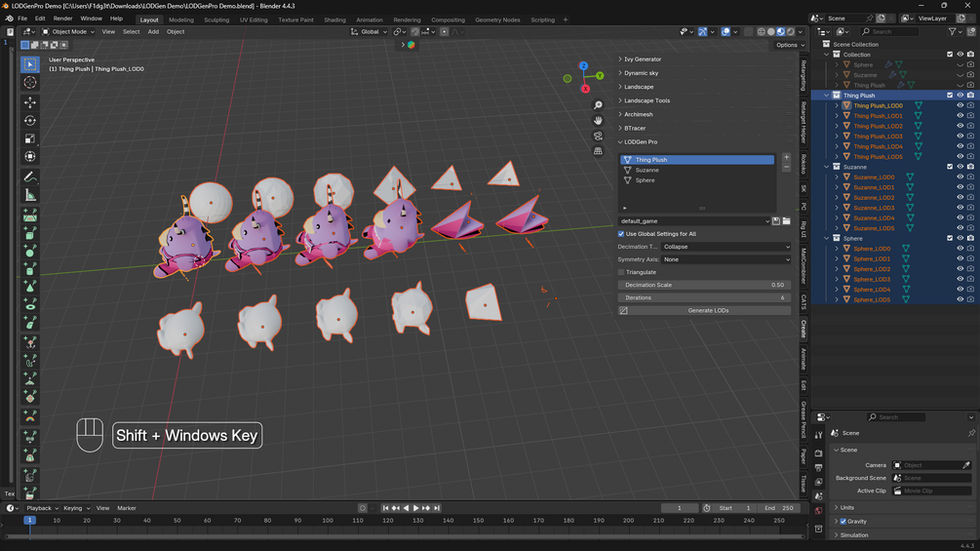Click the blue Z axis gizmo
This screenshot has width=980, height=551.
point(583,65)
